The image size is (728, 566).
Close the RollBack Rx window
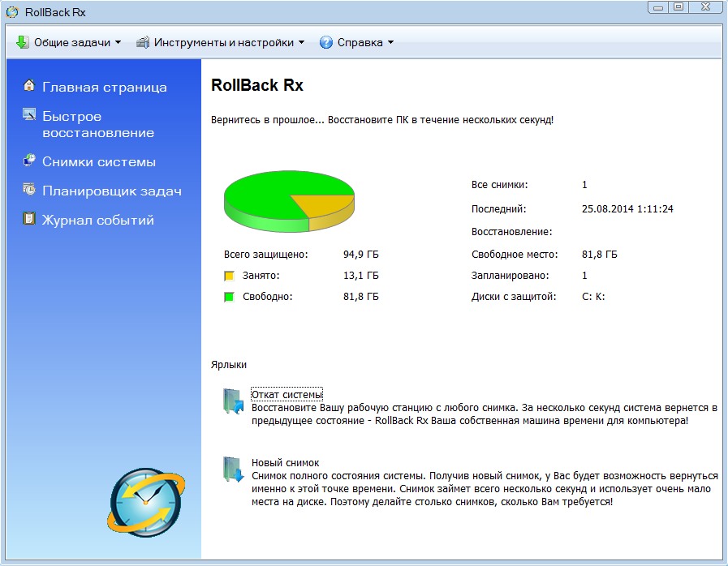(x=706, y=7)
